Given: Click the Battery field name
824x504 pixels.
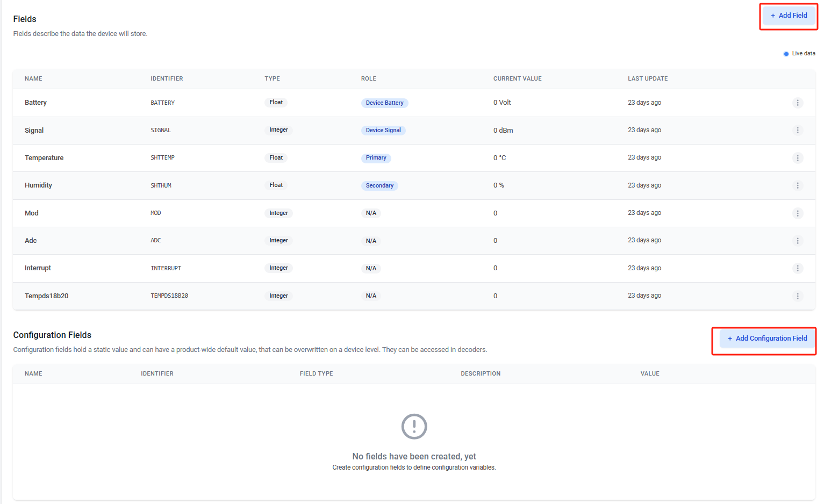Looking at the screenshot, I should [35, 103].
